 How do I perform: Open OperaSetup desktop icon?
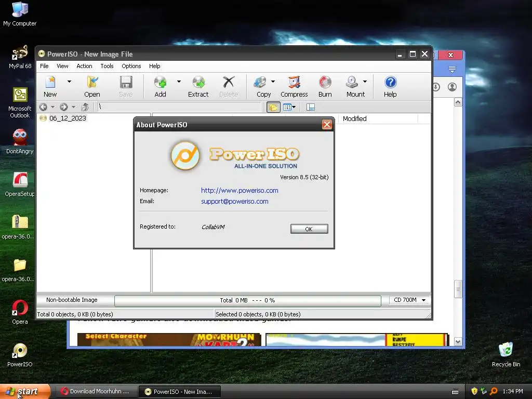20,184
